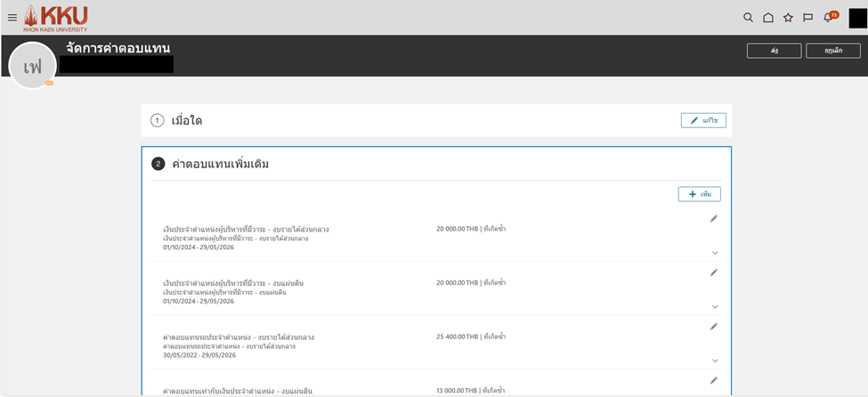Click pencil icon for the 25,400 THB entry
The image size is (868, 397).
(714, 327)
